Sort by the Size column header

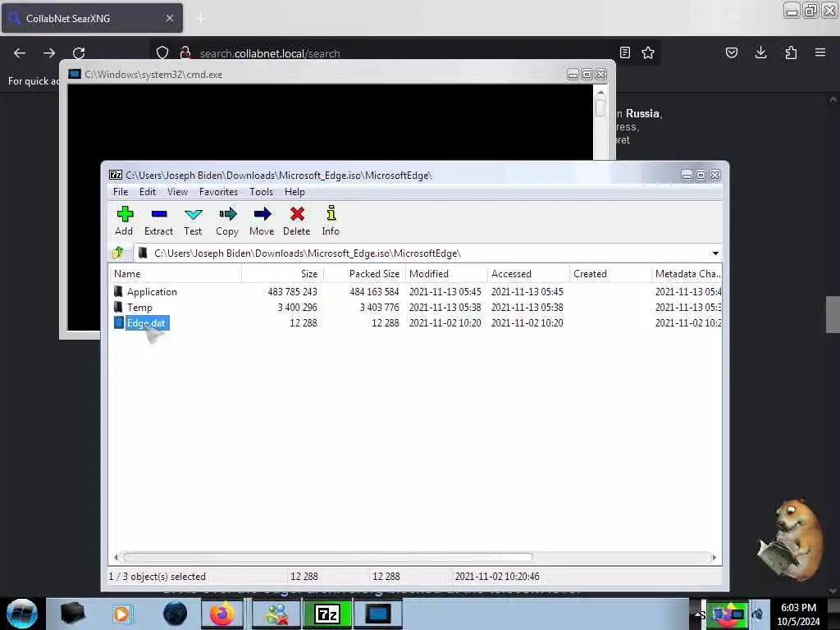[x=282, y=274]
